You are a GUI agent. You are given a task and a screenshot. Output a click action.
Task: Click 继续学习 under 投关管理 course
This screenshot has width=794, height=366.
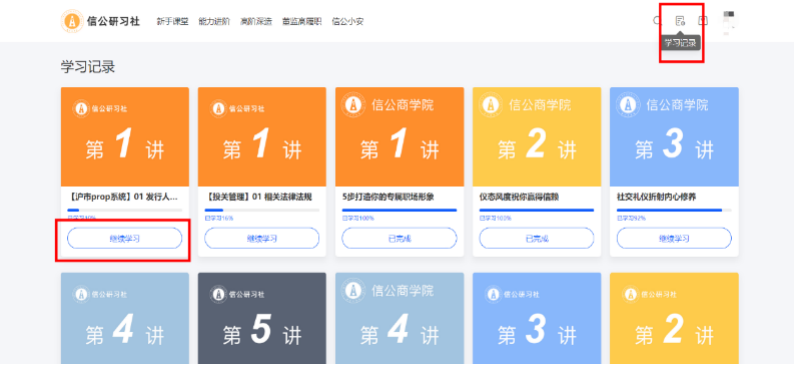[262, 238]
